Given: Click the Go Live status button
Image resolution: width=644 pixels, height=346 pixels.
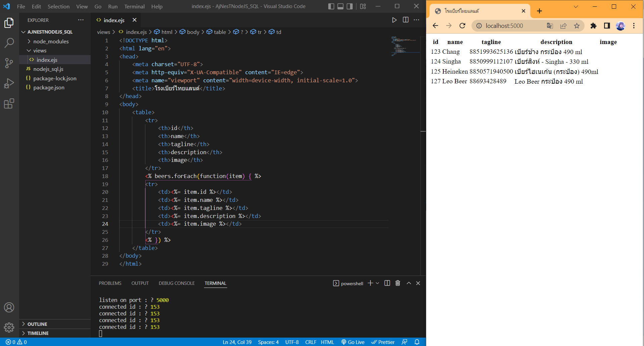Looking at the screenshot, I should tap(353, 342).
